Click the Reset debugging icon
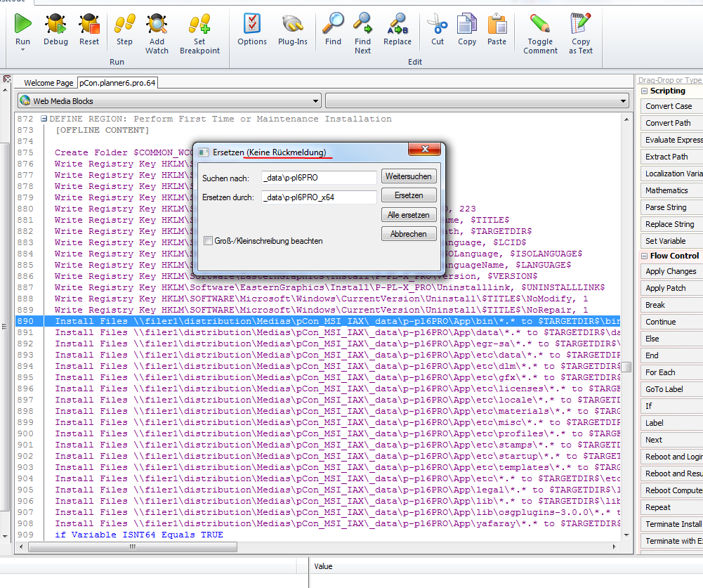The height and width of the screenshot is (588, 703). [88, 23]
